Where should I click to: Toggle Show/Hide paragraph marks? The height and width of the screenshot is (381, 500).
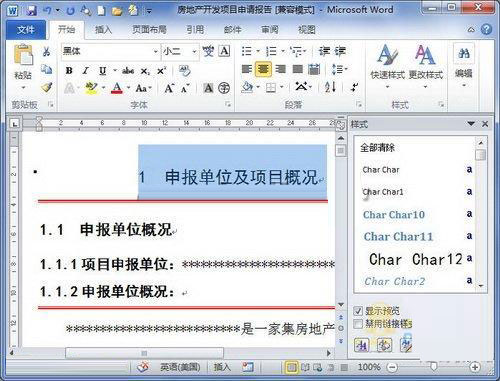coord(354,87)
